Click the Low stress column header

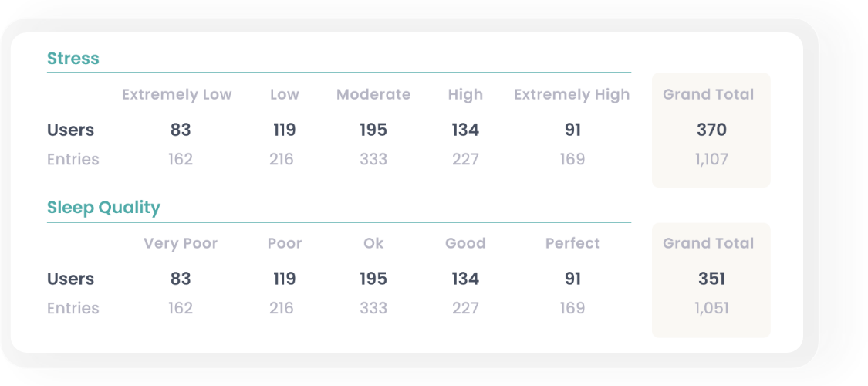pos(284,95)
